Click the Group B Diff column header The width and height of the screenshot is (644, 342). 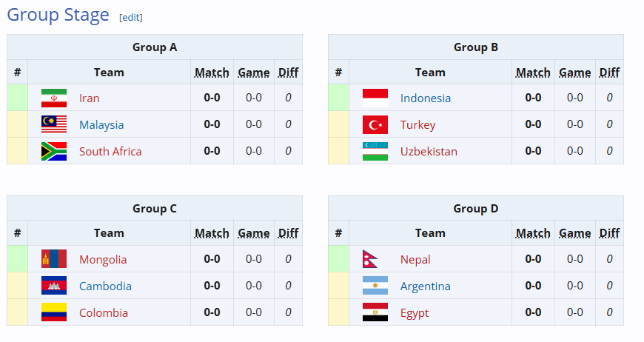click(609, 73)
